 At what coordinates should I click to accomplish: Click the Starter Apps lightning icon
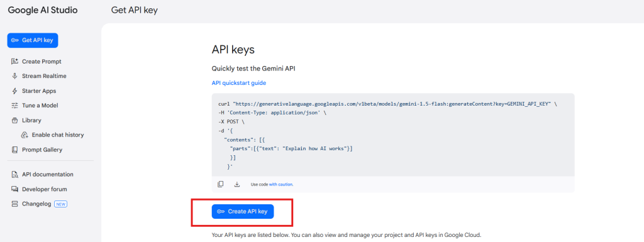click(x=15, y=91)
